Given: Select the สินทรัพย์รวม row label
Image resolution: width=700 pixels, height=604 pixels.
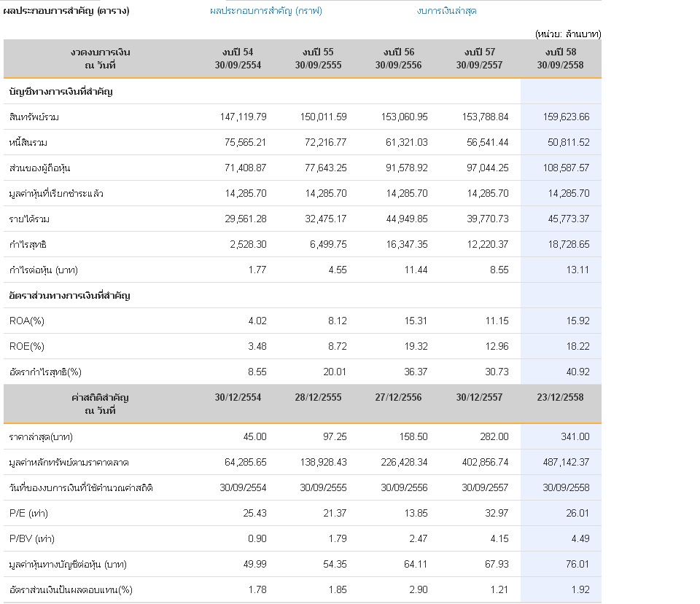Looking at the screenshot, I should pyautogui.click(x=34, y=117).
